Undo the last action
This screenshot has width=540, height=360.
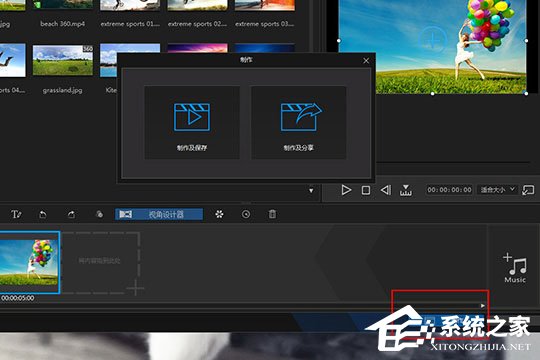point(43,215)
